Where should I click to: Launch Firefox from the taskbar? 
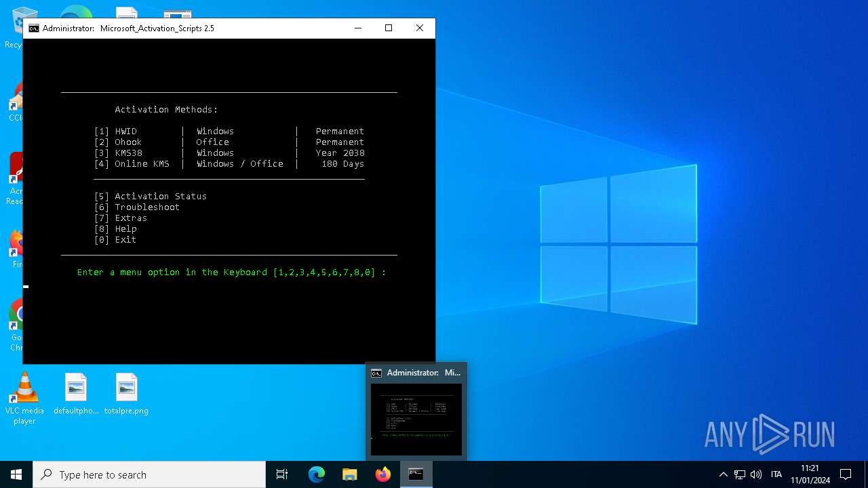383,474
